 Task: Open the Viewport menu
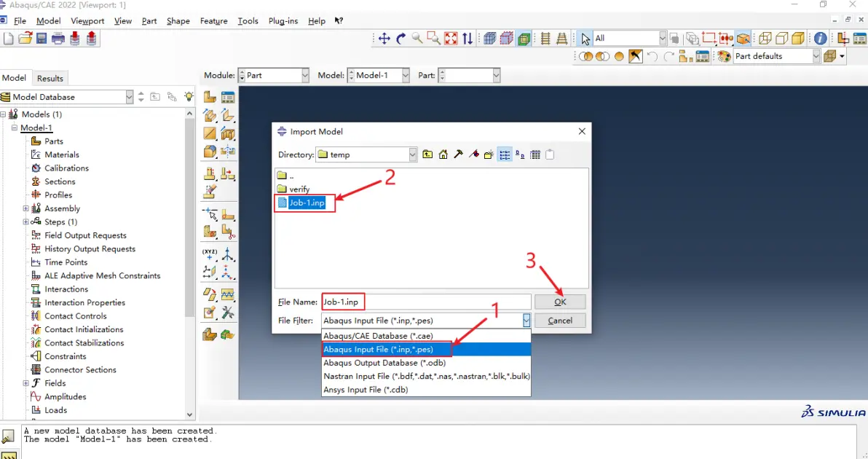[x=87, y=21]
